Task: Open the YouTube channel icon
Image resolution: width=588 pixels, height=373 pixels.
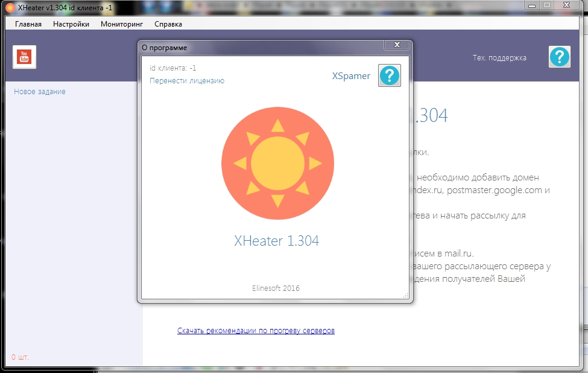Action: [24, 57]
